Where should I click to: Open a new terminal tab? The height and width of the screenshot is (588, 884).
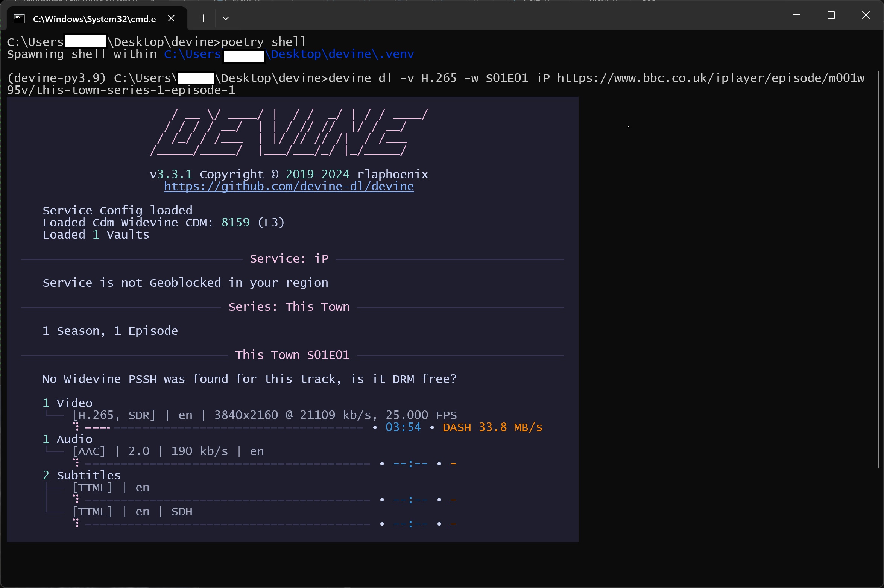point(203,18)
